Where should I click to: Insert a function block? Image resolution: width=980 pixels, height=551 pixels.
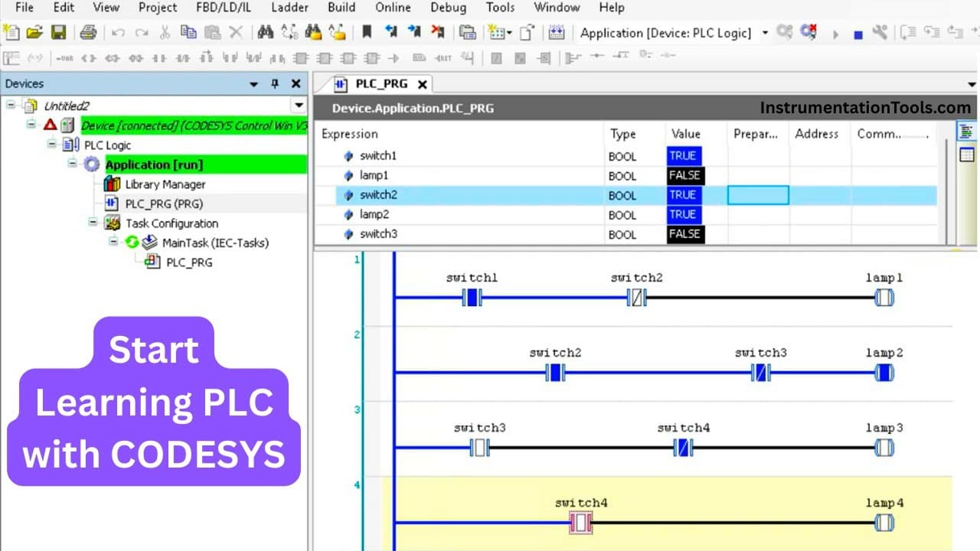pyautogui.click(x=299, y=57)
